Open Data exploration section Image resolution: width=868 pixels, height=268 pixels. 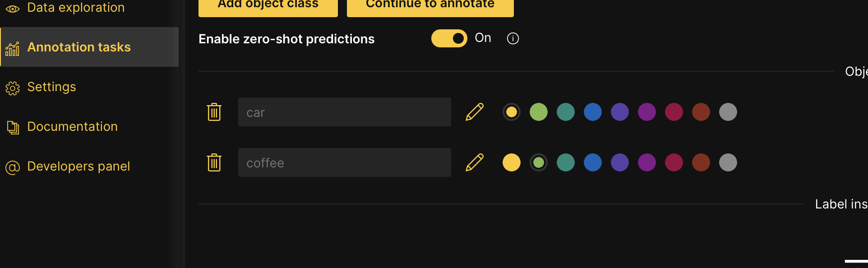[x=76, y=7]
